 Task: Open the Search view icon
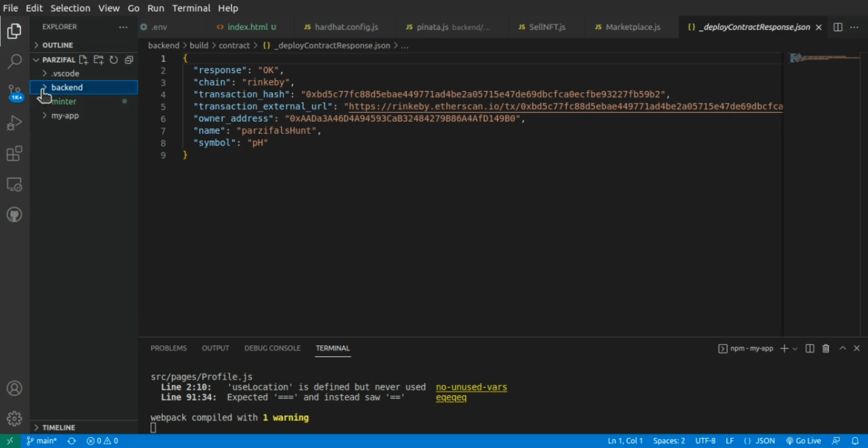click(x=14, y=61)
